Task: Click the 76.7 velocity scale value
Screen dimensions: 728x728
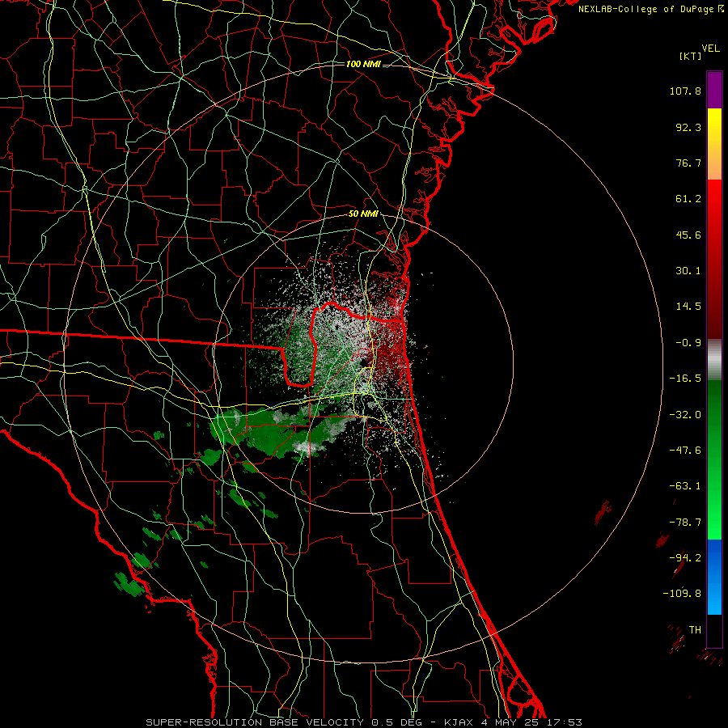Action: tap(688, 163)
